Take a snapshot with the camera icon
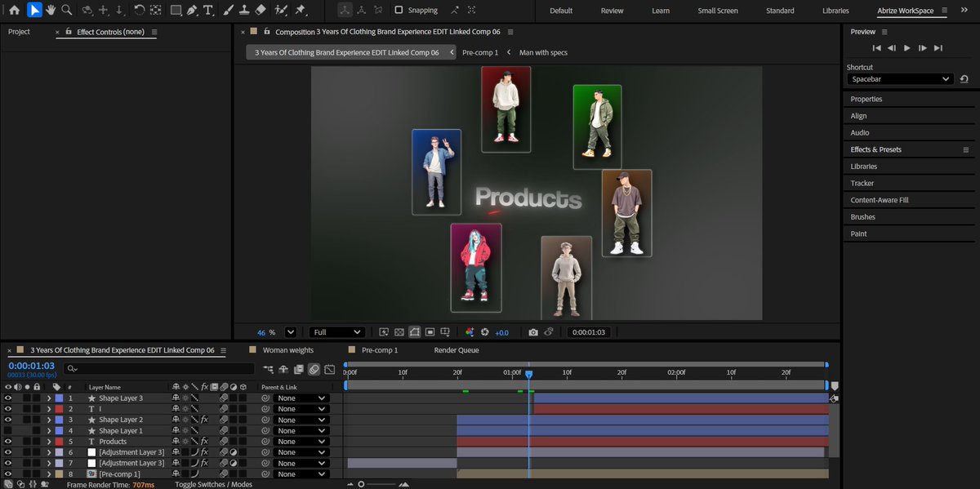Viewport: 980px width, 489px height. point(533,332)
